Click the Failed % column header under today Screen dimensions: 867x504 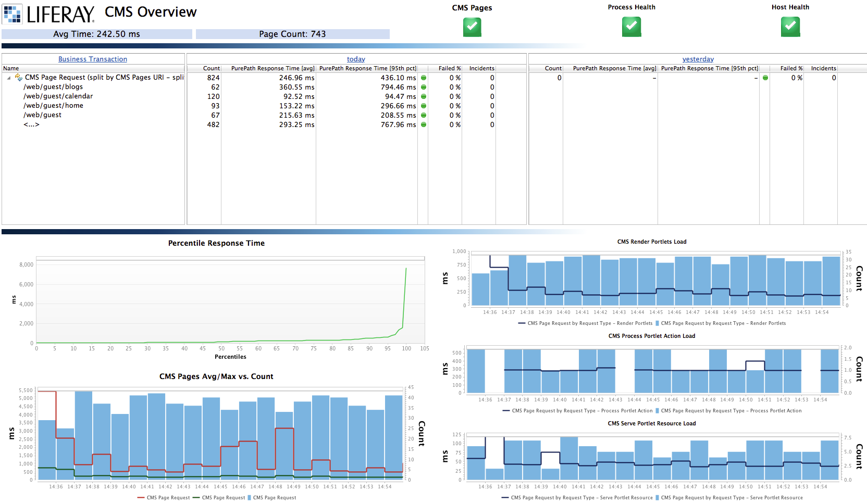tap(449, 68)
